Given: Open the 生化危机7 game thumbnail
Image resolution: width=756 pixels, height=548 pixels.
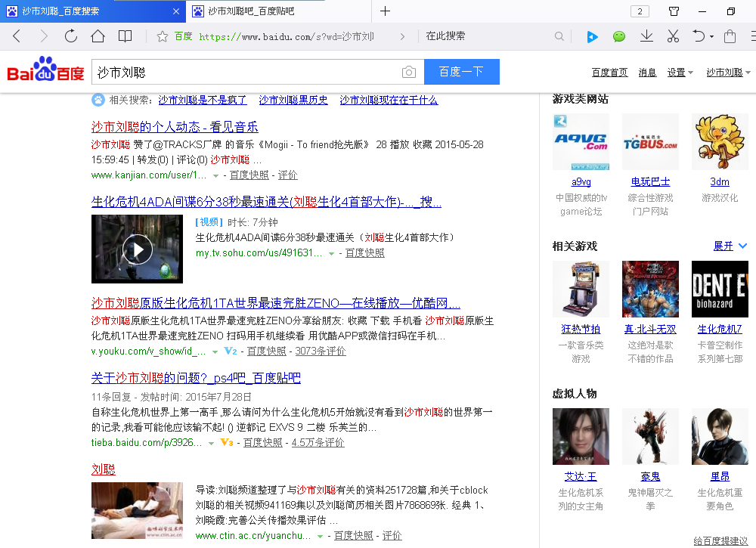Looking at the screenshot, I should pyautogui.click(x=720, y=289).
